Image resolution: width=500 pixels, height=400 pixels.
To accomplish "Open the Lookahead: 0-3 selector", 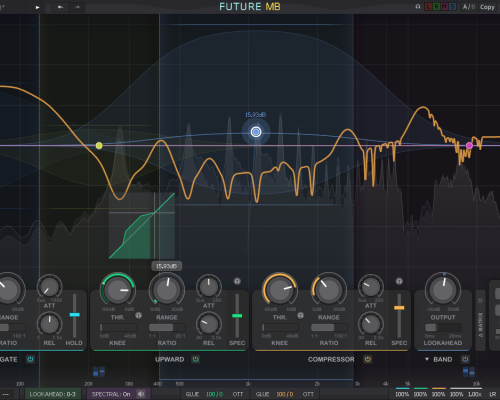I will click(x=52, y=394).
